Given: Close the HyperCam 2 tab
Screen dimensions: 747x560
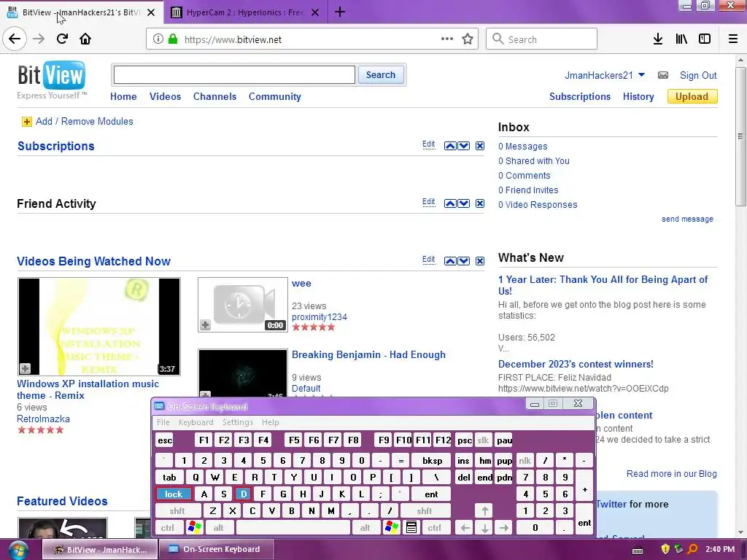Looking at the screenshot, I should pyautogui.click(x=315, y=12).
